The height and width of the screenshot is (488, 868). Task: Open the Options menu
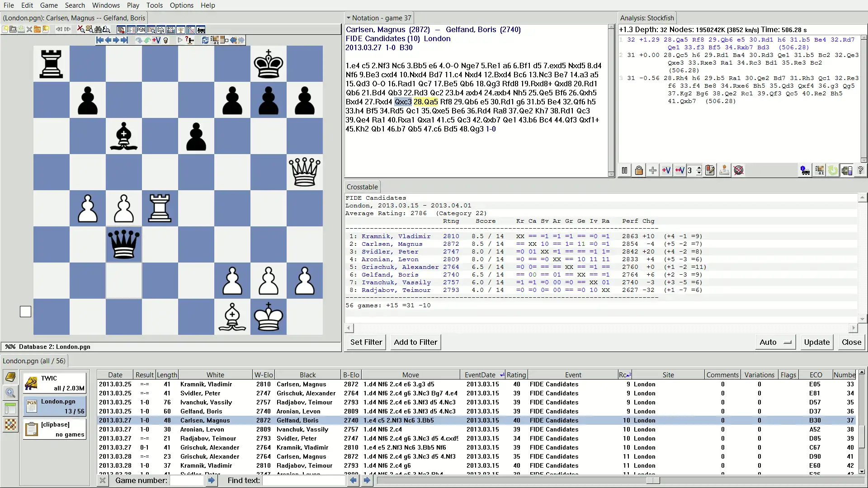(x=182, y=5)
